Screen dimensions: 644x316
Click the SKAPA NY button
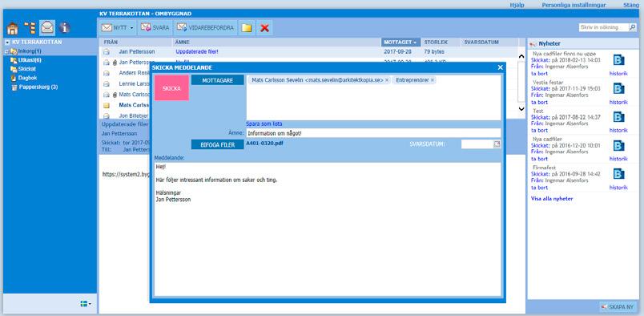tap(618, 306)
